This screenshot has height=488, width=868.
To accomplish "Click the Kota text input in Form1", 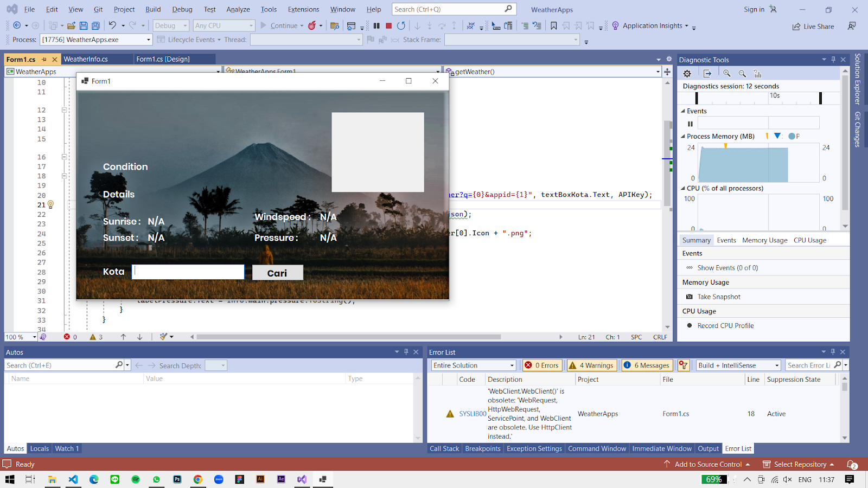I will pyautogui.click(x=188, y=272).
